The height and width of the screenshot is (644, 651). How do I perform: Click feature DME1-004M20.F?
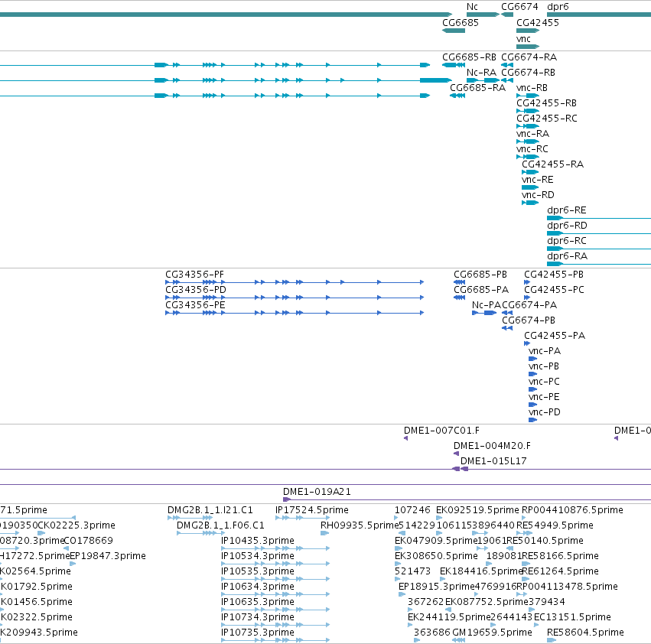coord(492,446)
